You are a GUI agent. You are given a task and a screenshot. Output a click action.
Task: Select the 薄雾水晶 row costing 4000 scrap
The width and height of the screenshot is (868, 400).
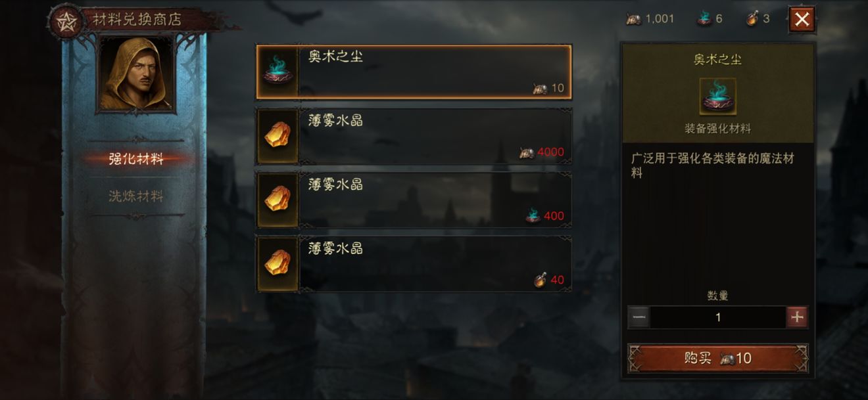[414, 136]
